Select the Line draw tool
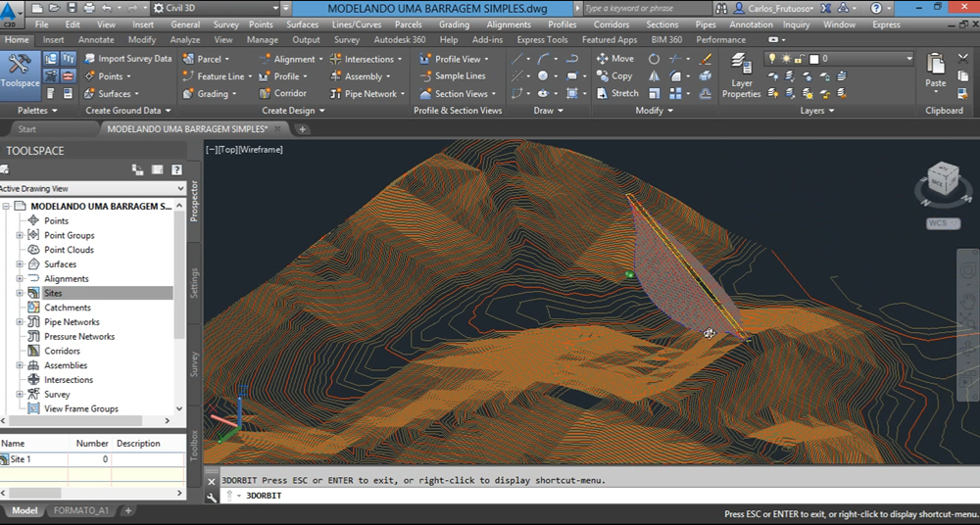Viewport: 980px width, 525px height. coord(517,59)
